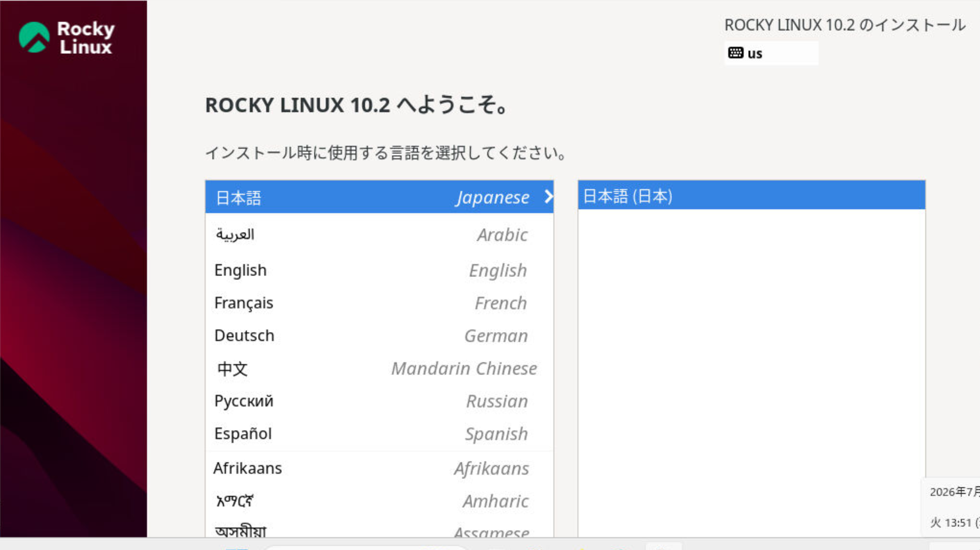Open the us keyboard layout indicator
This screenshot has height=550, width=980.
771,53
